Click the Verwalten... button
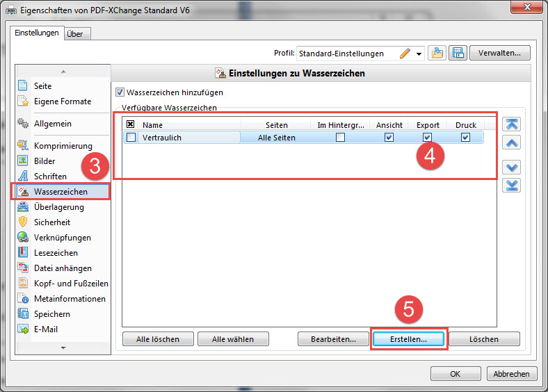Viewport: 548px width, 392px height. point(499,53)
